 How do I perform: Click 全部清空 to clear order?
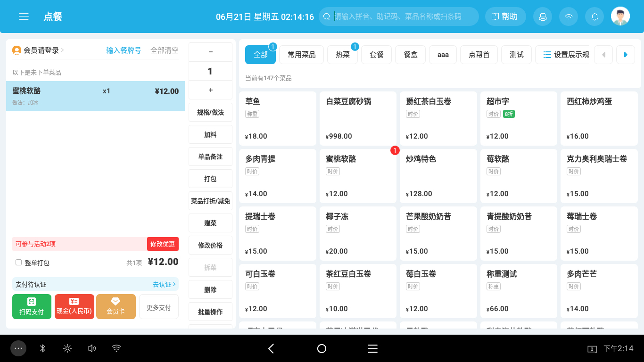click(x=165, y=50)
